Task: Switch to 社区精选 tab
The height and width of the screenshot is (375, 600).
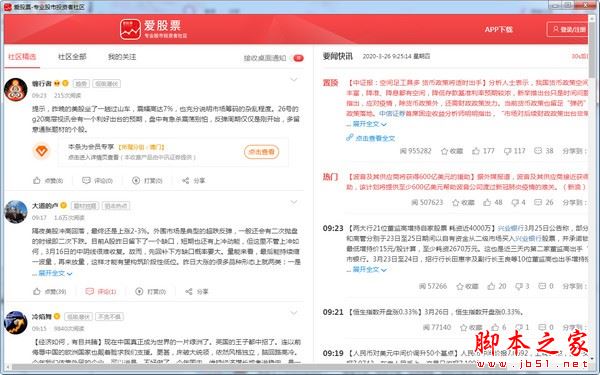Action: click(x=22, y=57)
